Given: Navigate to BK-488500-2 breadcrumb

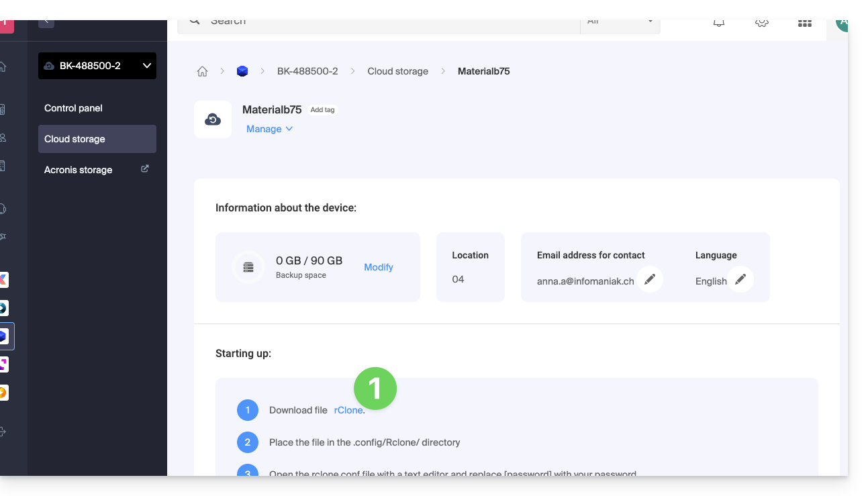Looking at the screenshot, I should [307, 71].
